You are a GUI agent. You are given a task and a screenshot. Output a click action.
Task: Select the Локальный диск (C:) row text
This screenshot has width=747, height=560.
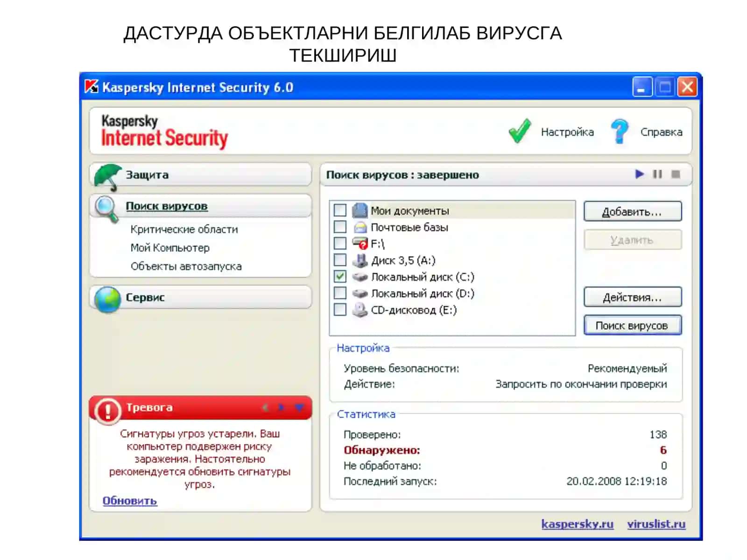423,277
